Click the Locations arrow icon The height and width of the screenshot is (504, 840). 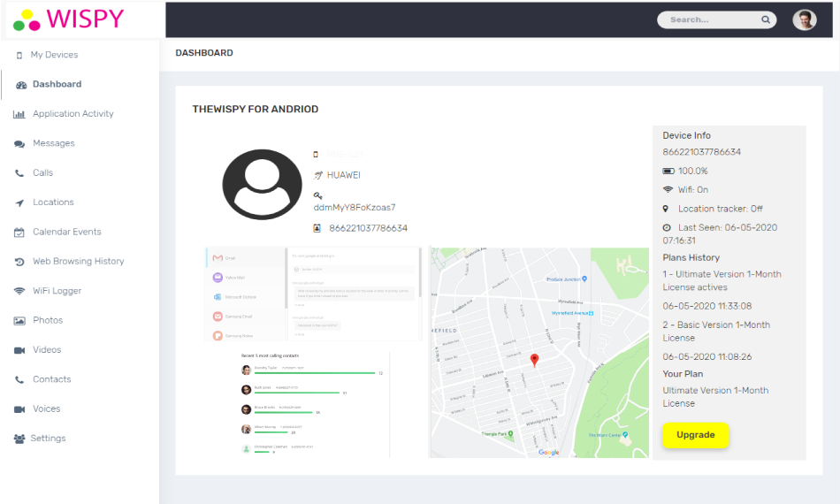19,202
